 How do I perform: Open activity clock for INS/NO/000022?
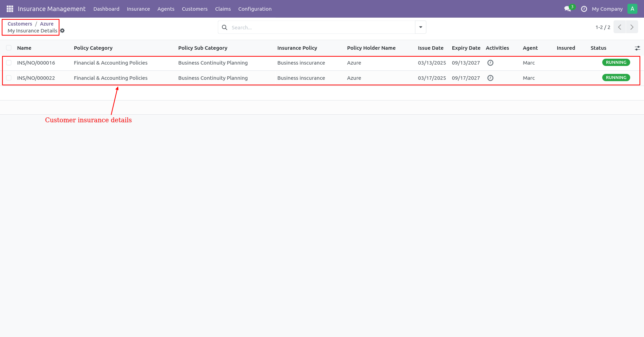(x=490, y=78)
